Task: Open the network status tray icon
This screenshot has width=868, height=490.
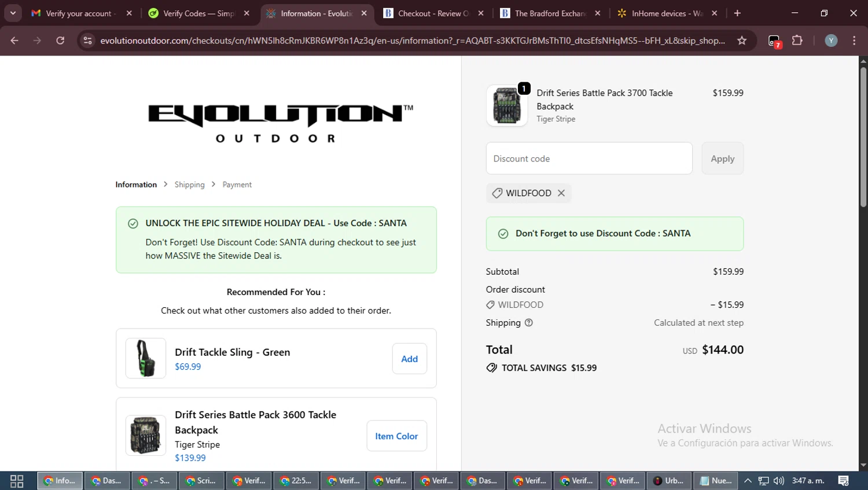Action: [764, 481]
